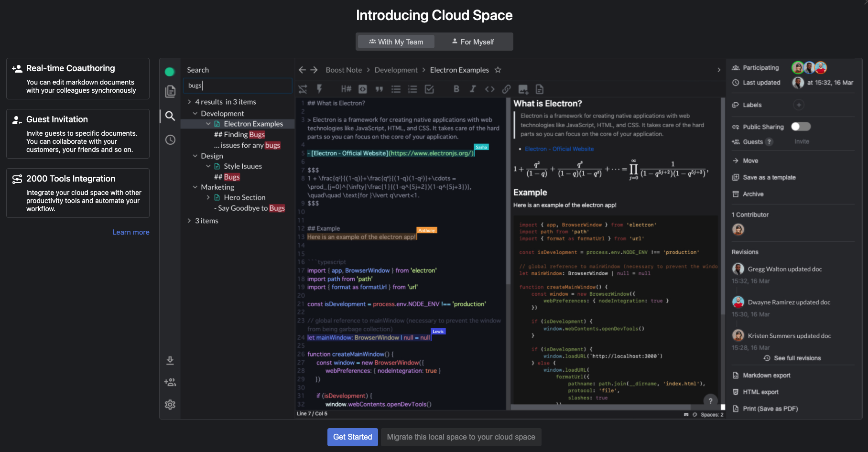Open the 'Say Goodbye to Bugs' match

coord(250,208)
